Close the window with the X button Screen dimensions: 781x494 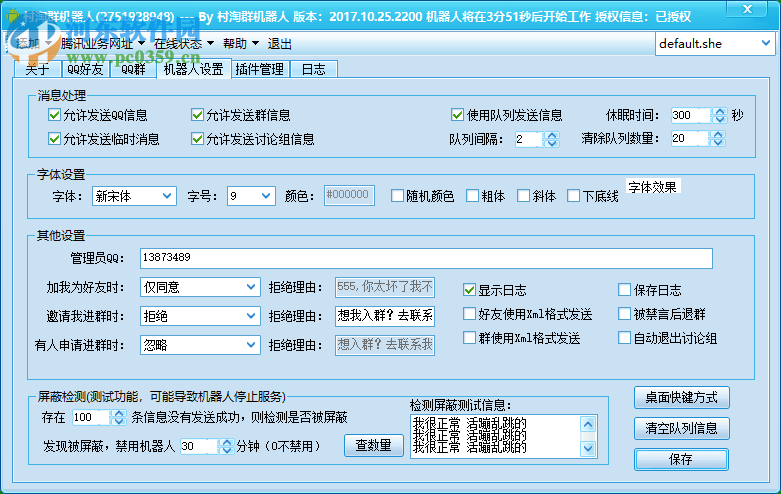pos(747,9)
